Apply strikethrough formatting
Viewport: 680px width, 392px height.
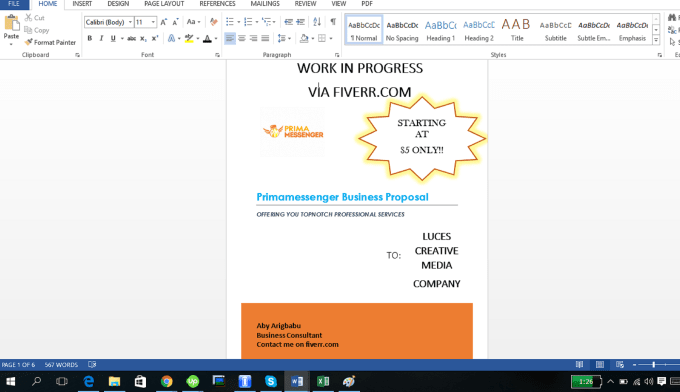click(x=131, y=39)
